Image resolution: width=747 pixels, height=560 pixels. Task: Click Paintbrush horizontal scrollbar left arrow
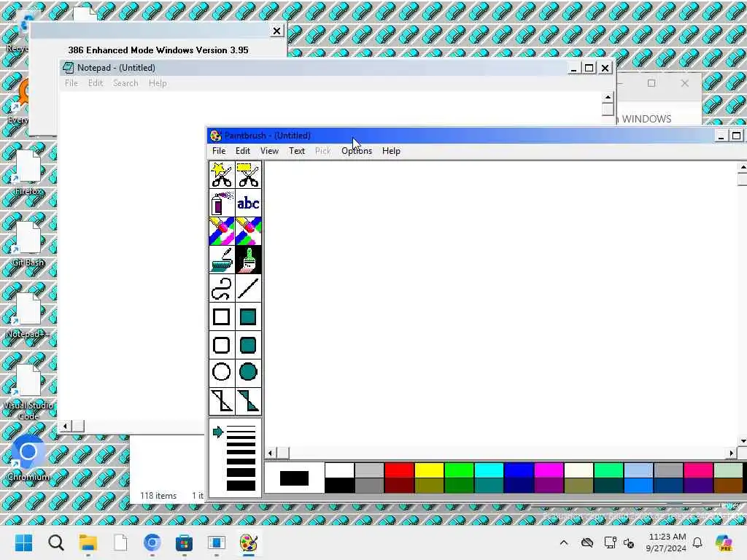(x=271, y=453)
